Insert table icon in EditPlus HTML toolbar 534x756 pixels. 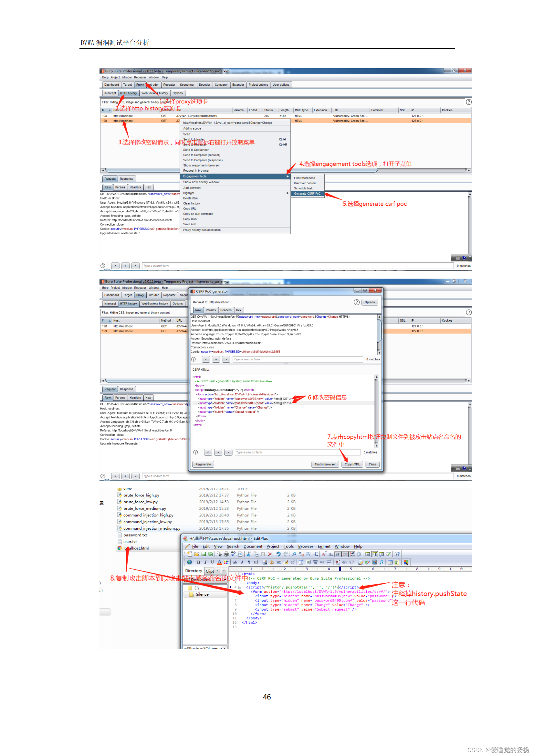(x=301, y=562)
